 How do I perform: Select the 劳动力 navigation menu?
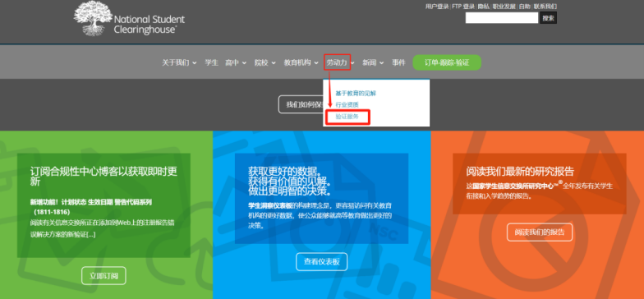337,62
